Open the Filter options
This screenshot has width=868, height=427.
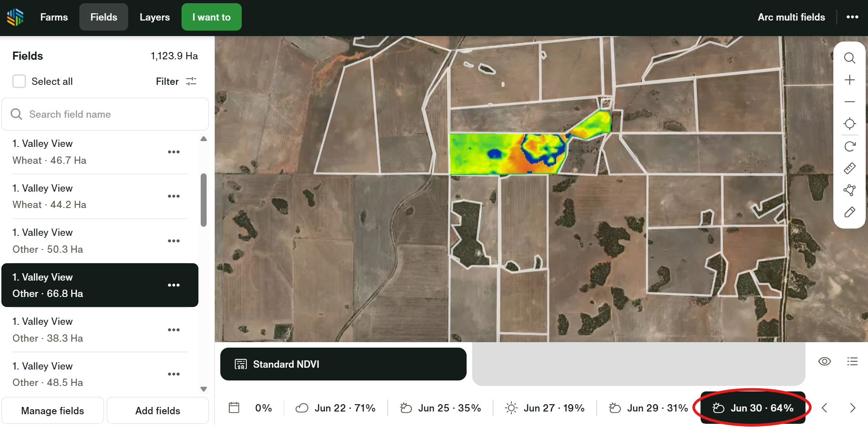(x=176, y=81)
